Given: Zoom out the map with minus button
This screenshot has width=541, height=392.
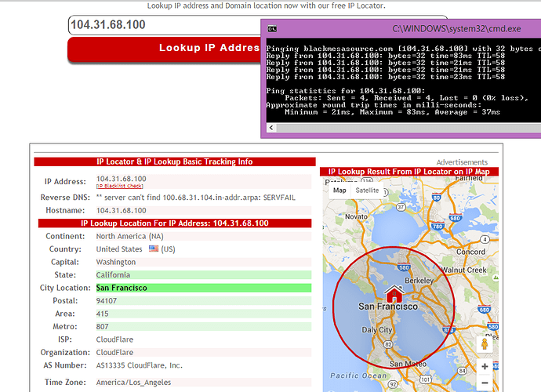Looking at the screenshot, I should [485, 383].
